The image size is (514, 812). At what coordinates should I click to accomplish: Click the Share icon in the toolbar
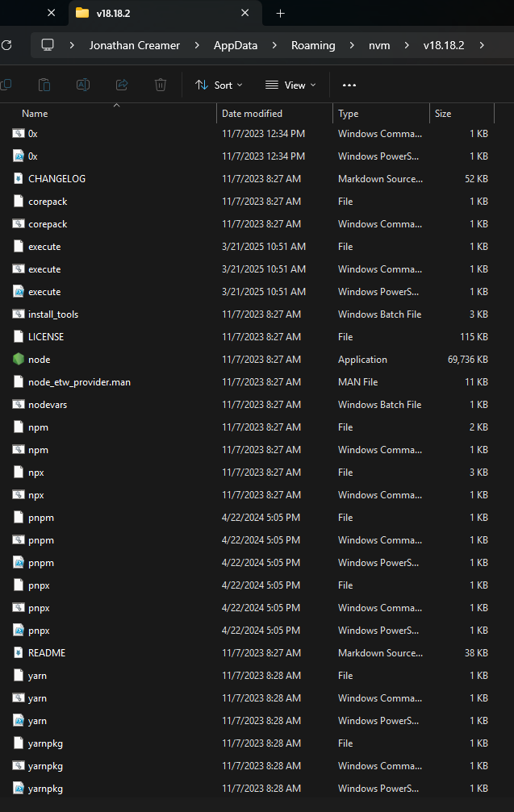point(122,85)
